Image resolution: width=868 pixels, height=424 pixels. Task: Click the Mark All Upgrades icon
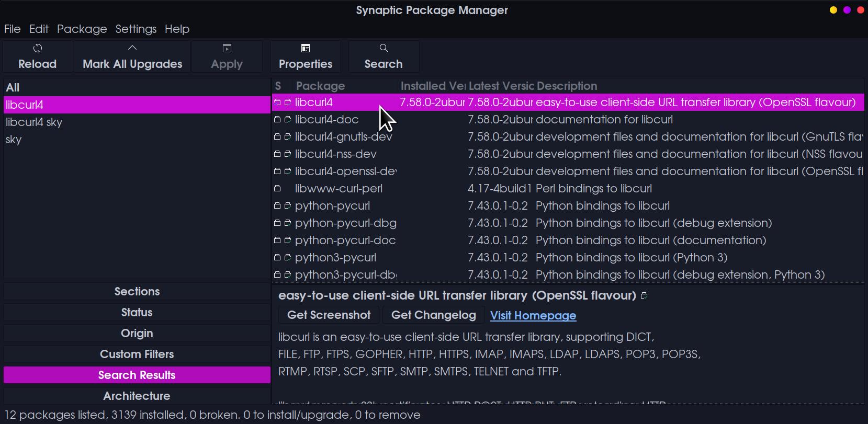click(x=132, y=48)
